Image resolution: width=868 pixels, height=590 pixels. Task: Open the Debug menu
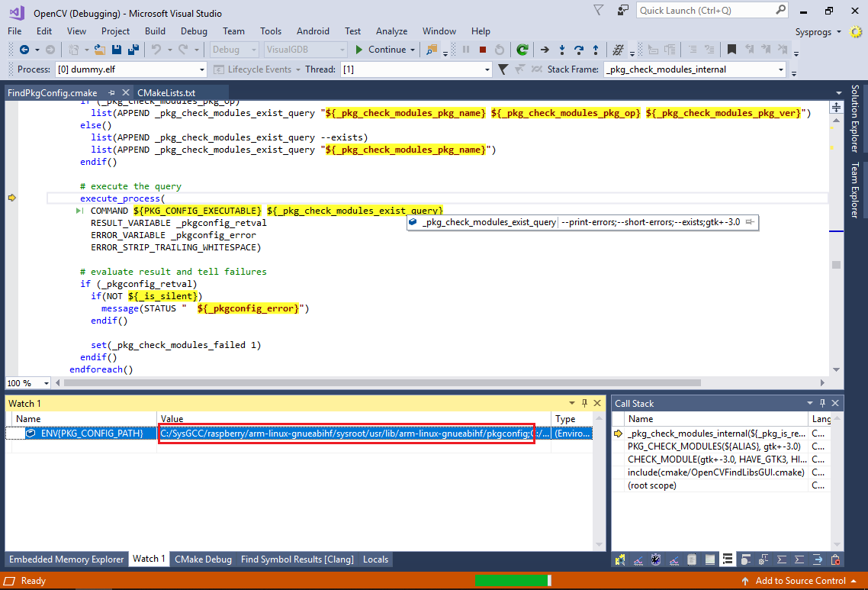[194, 31]
